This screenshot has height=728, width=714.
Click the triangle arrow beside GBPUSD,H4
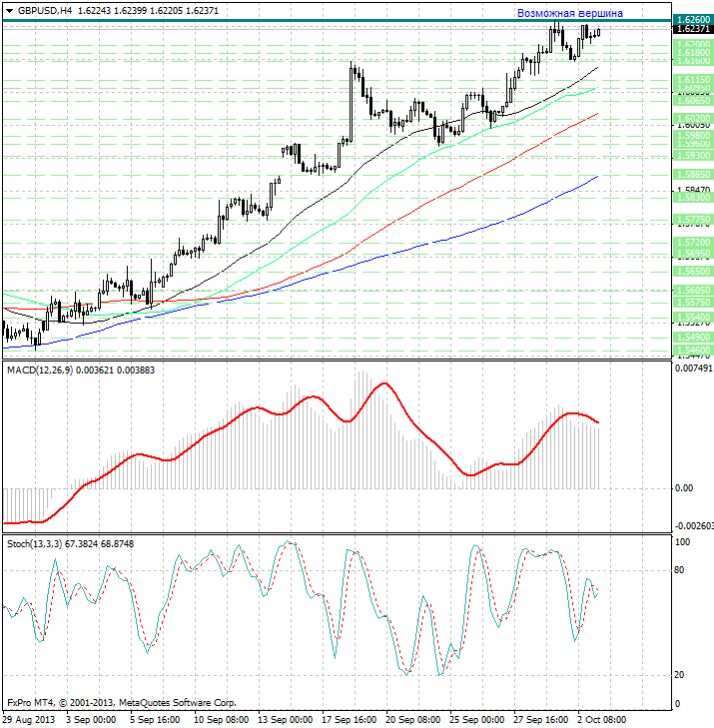click(x=9, y=10)
